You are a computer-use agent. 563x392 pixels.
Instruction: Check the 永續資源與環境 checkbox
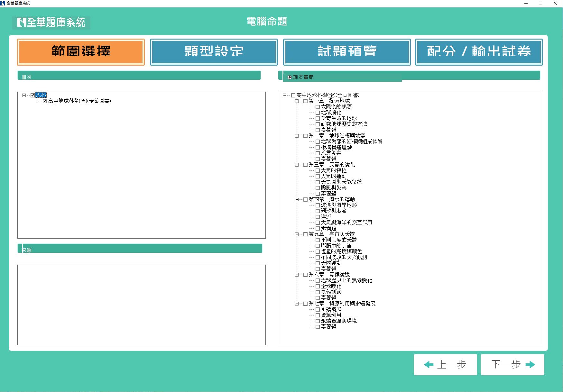(x=318, y=321)
